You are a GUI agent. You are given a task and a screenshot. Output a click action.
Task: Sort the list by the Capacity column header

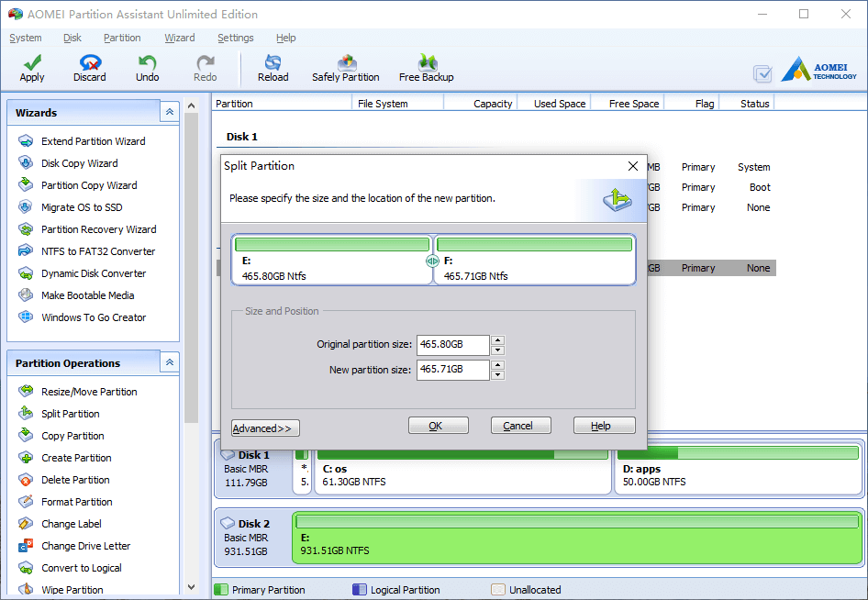[x=481, y=104]
